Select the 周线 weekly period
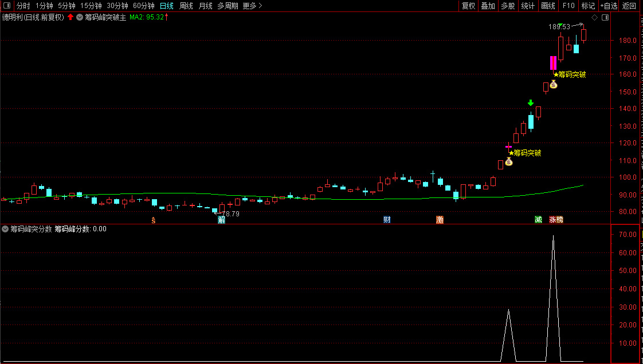643x364 pixels. (x=186, y=6)
